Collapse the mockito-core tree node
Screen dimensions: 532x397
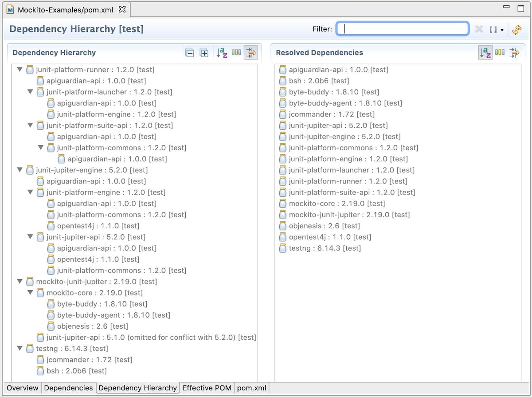click(x=30, y=293)
